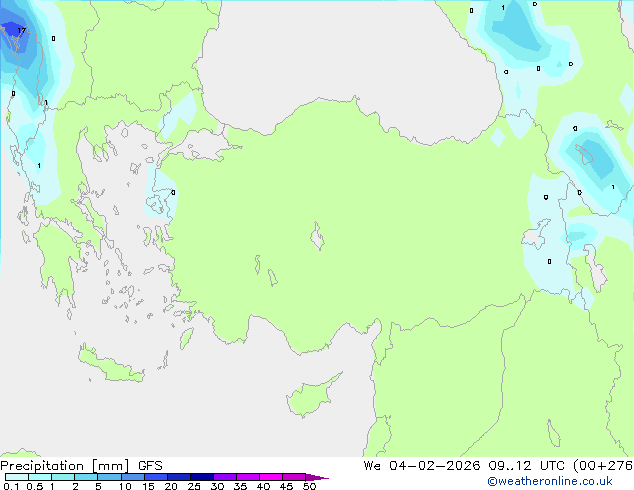Click the 2–5 mm legend color swatch
634x490 pixels.
86,477
